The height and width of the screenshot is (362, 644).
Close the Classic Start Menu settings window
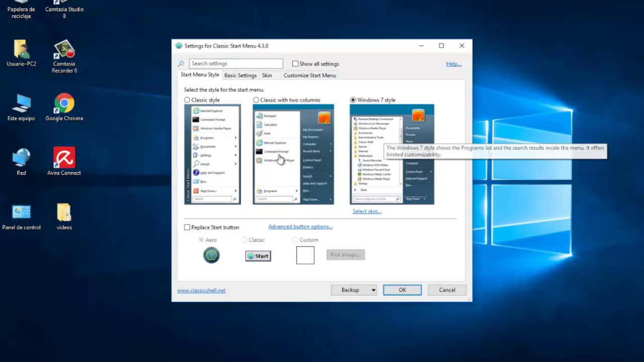pos(462,46)
